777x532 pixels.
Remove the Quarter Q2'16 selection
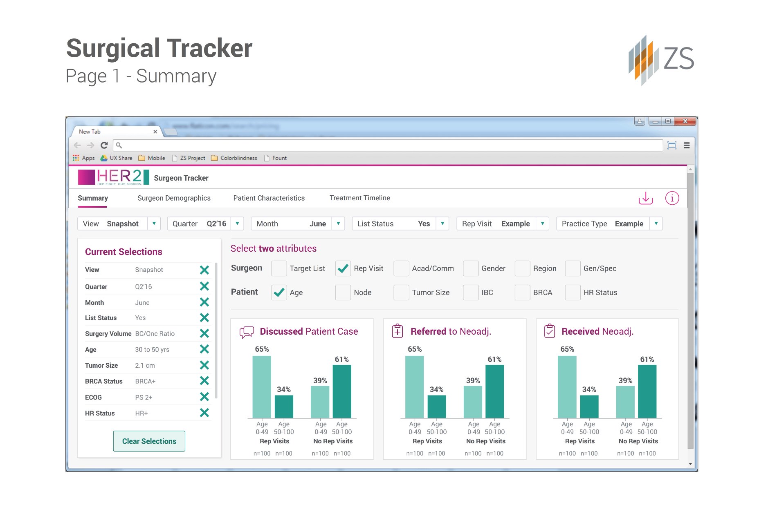point(204,286)
